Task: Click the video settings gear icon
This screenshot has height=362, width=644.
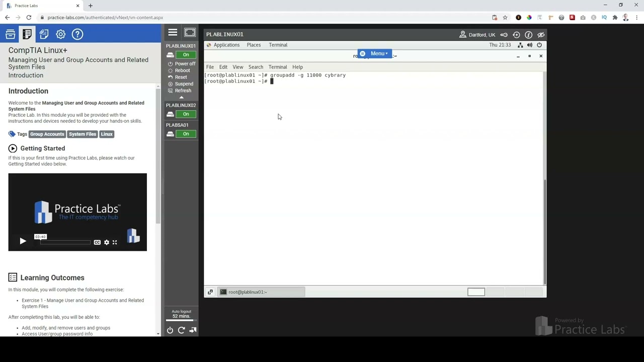Action: [107, 242]
